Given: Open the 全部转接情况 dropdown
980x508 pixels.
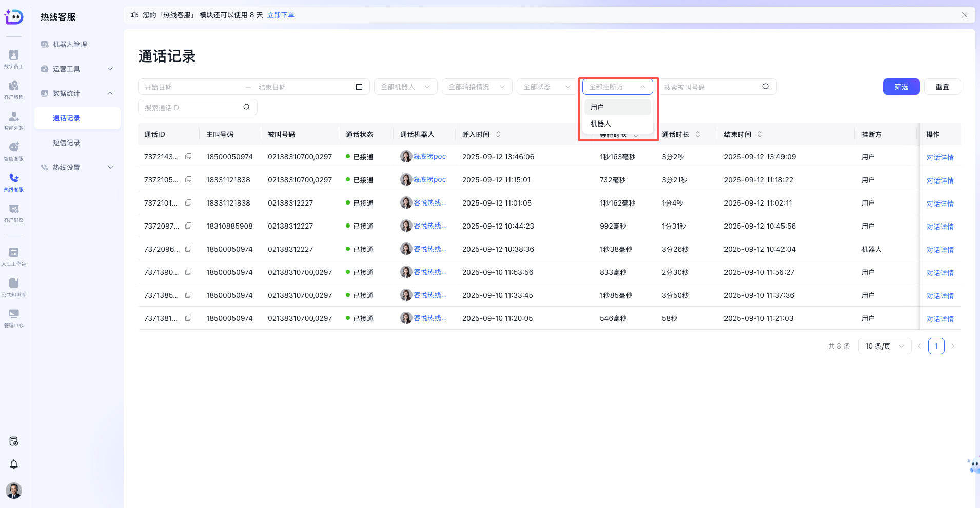Looking at the screenshot, I should (x=477, y=87).
